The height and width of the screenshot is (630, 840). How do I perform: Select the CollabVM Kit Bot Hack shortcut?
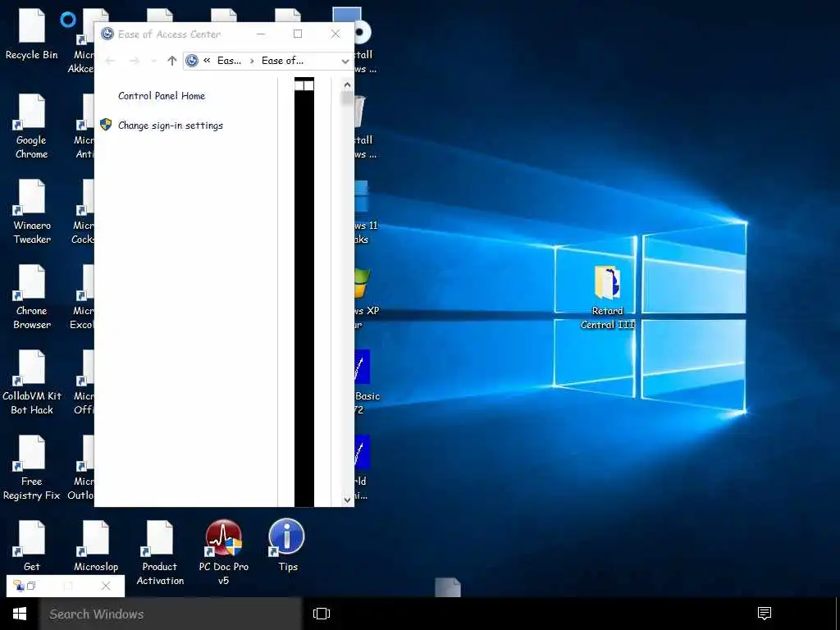[x=32, y=382]
